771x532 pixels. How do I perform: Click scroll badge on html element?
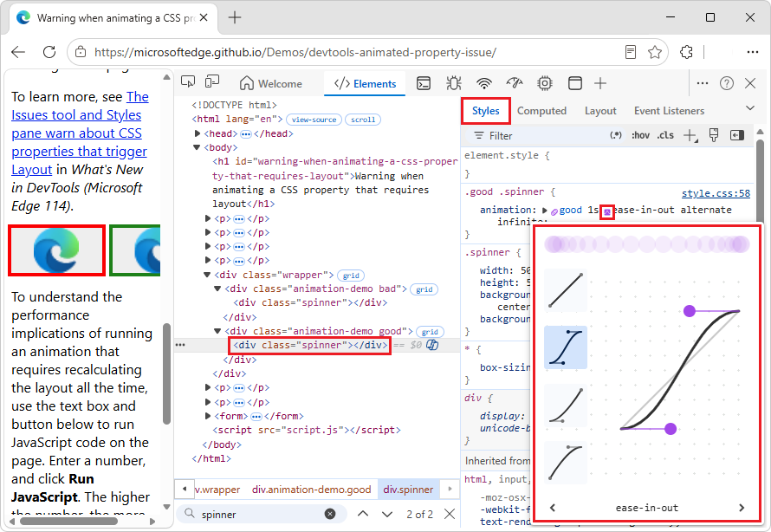(363, 120)
